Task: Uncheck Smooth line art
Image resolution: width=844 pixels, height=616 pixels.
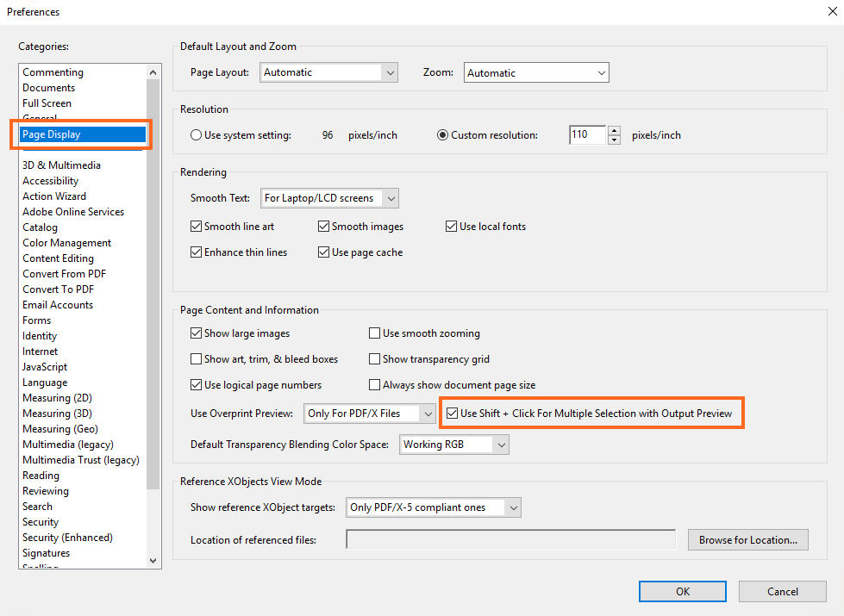Action: point(196,226)
